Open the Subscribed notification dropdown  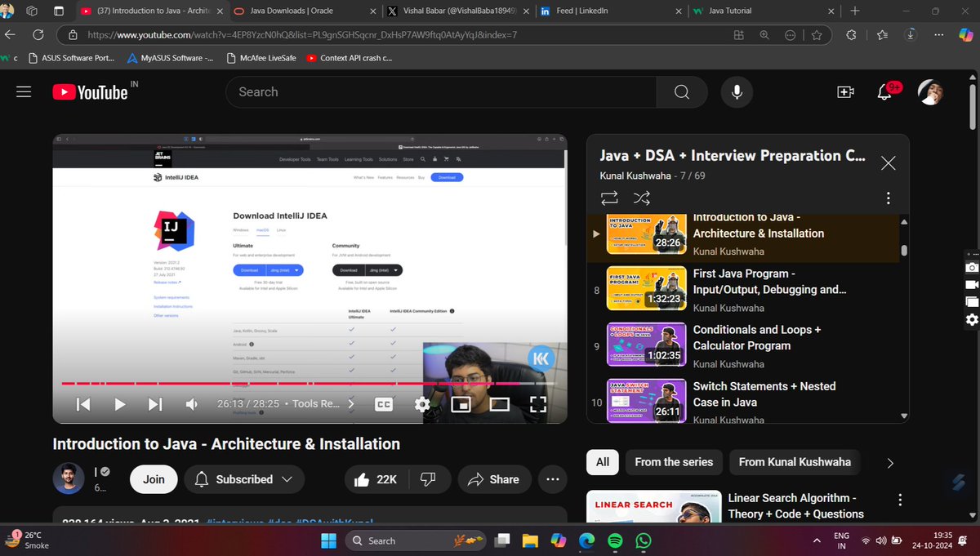[x=244, y=479]
